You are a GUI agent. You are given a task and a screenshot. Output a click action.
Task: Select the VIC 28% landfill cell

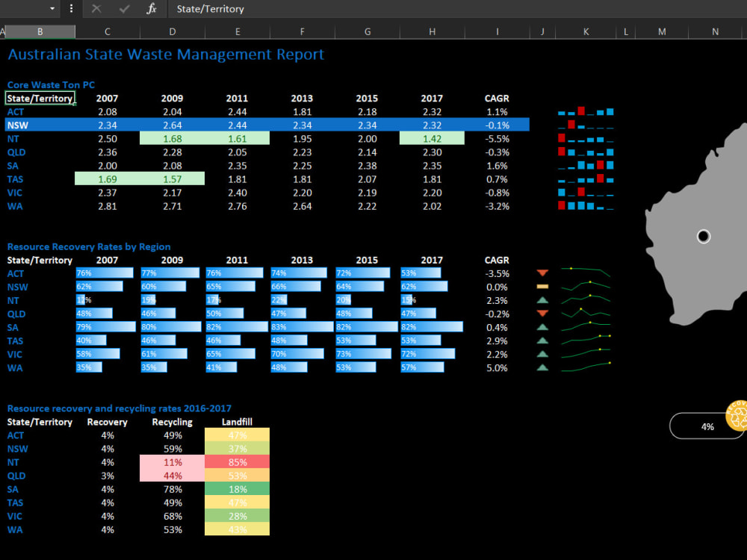point(238,516)
